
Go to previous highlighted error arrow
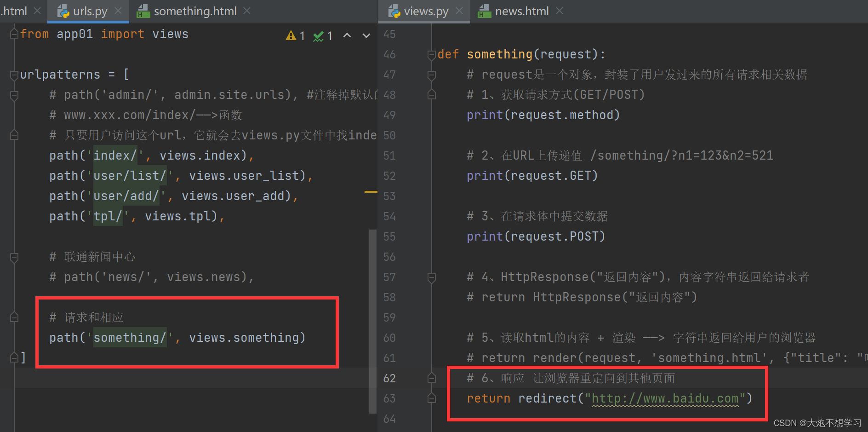coord(347,35)
